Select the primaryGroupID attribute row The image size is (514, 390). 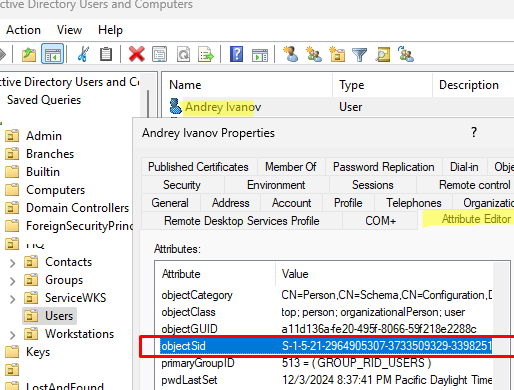click(x=326, y=363)
